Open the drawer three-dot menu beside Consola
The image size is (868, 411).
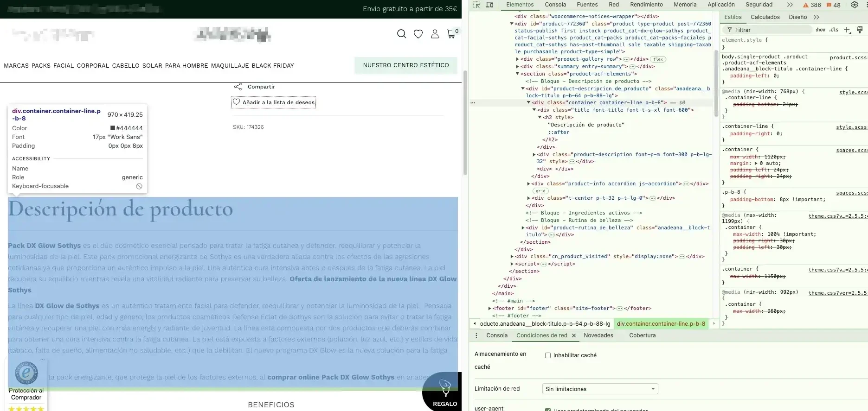(476, 335)
